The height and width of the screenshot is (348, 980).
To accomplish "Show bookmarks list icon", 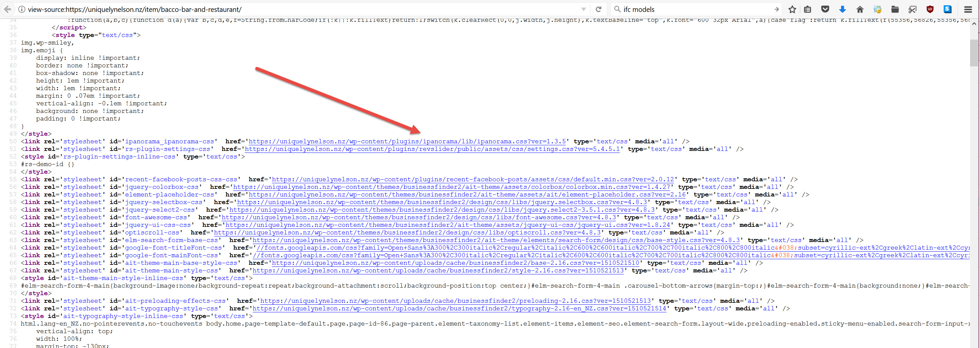I will click(807, 10).
